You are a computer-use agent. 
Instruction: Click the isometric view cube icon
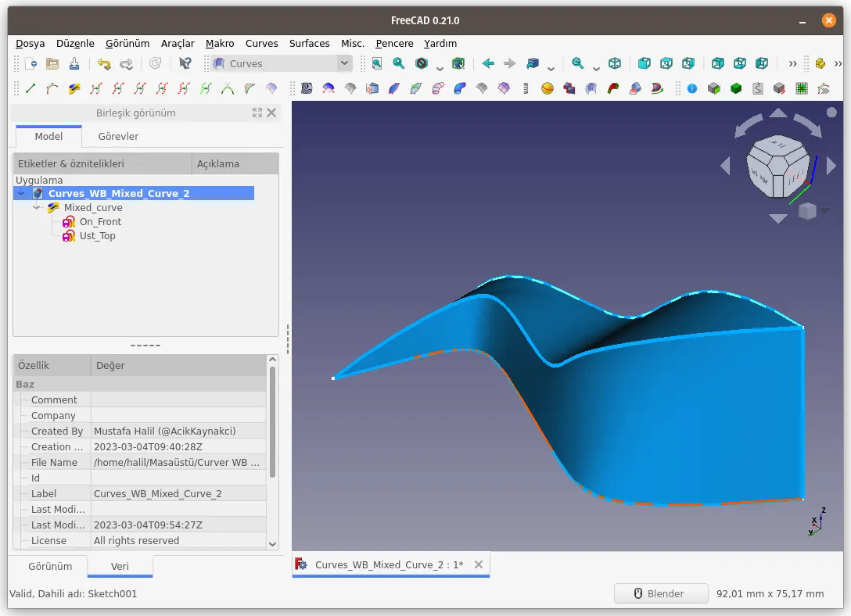tap(614, 64)
